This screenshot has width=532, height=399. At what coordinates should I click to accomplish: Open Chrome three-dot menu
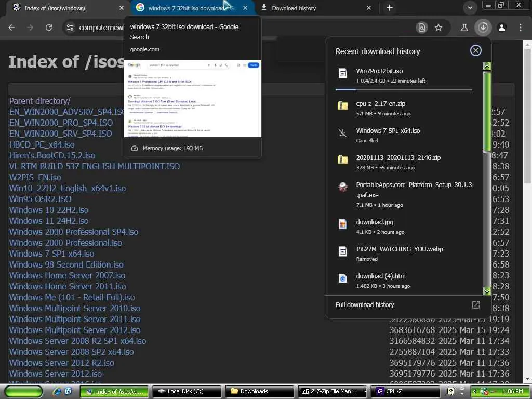tap(521, 28)
